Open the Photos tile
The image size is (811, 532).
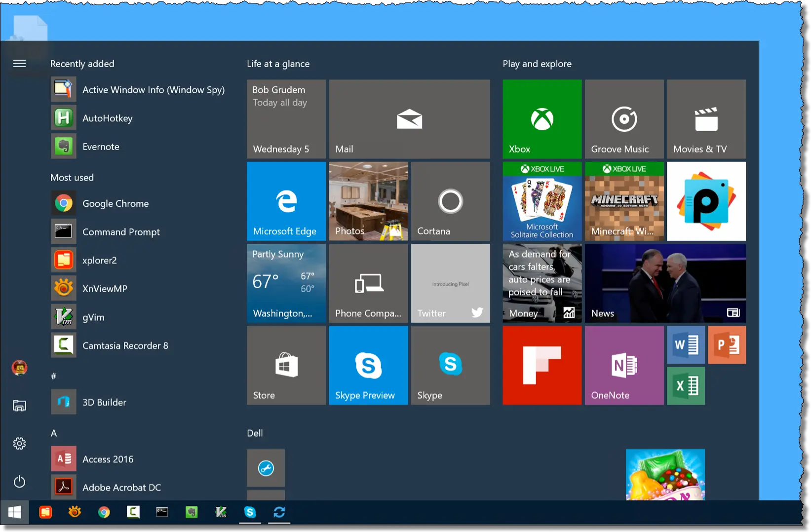(x=368, y=201)
